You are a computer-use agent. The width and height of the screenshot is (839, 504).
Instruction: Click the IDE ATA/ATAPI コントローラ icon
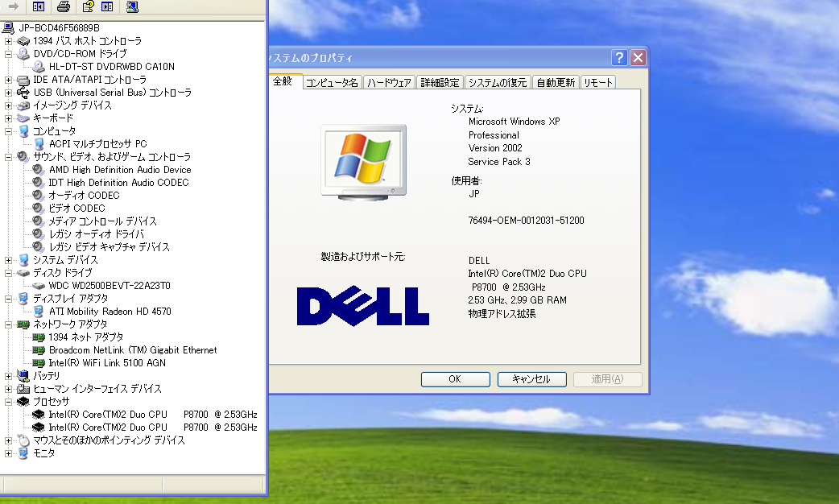(x=23, y=80)
